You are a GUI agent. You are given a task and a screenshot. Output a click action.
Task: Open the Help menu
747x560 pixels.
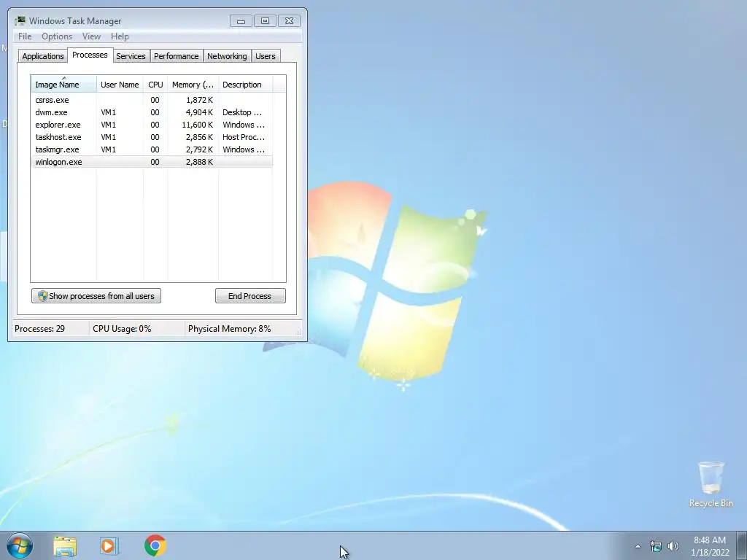pyautogui.click(x=120, y=36)
